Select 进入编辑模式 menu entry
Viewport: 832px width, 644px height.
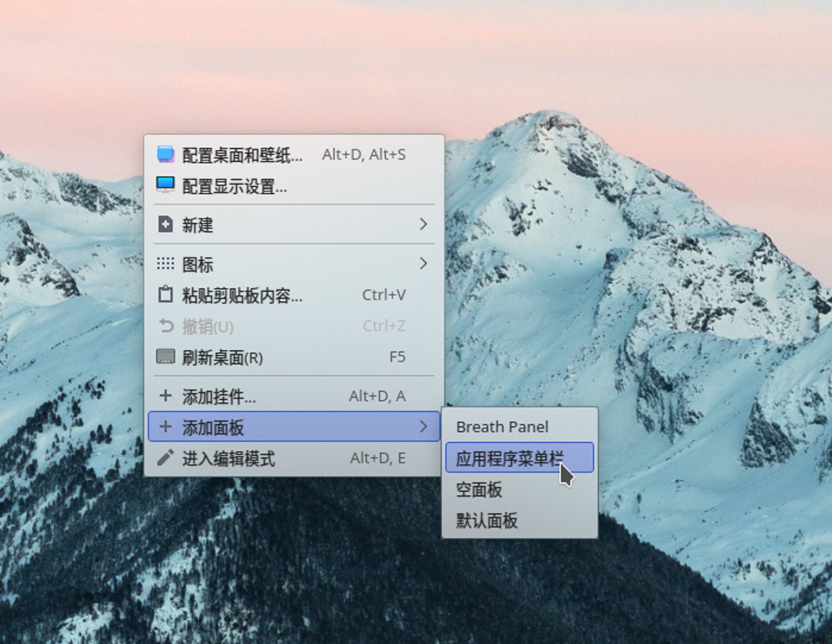click(x=294, y=458)
